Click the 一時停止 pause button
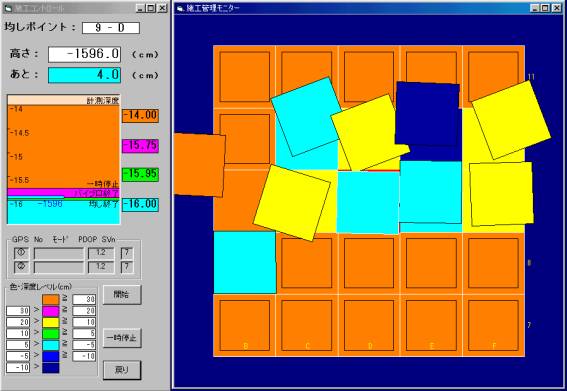The width and height of the screenshot is (567, 391). [122, 338]
